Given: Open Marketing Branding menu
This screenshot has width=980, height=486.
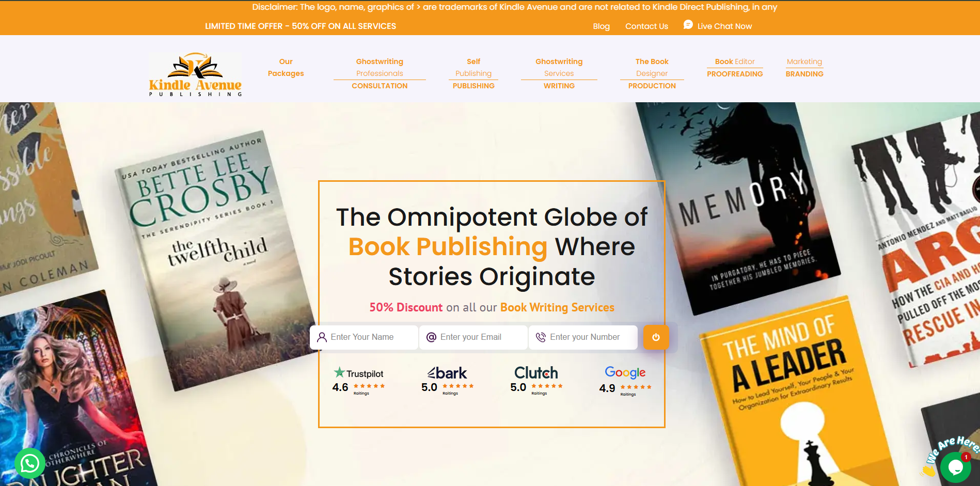Looking at the screenshot, I should click(x=804, y=68).
